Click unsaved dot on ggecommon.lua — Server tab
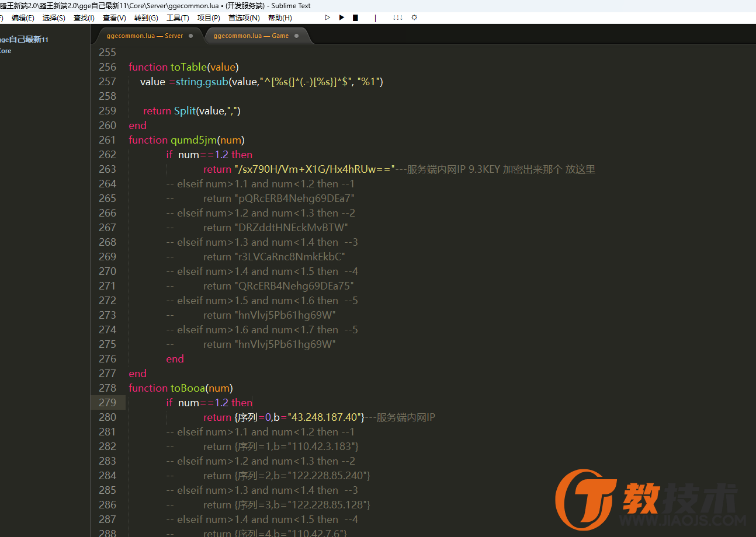This screenshot has width=756, height=537. click(x=190, y=36)
